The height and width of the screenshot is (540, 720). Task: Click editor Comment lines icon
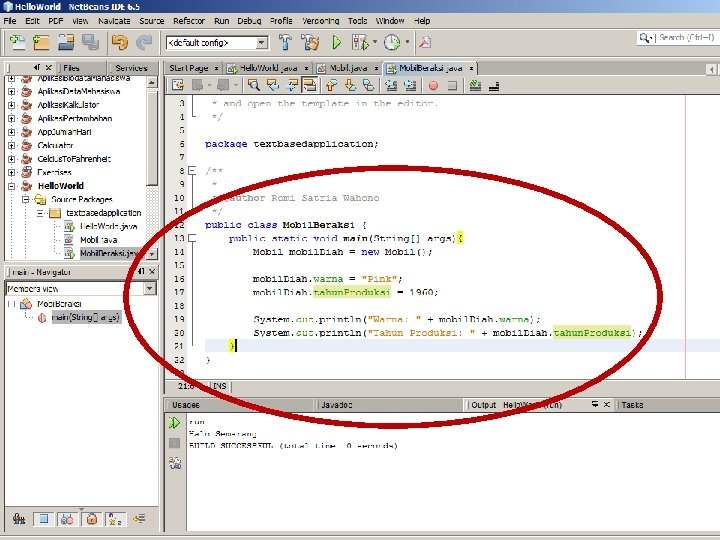[475, 85]
